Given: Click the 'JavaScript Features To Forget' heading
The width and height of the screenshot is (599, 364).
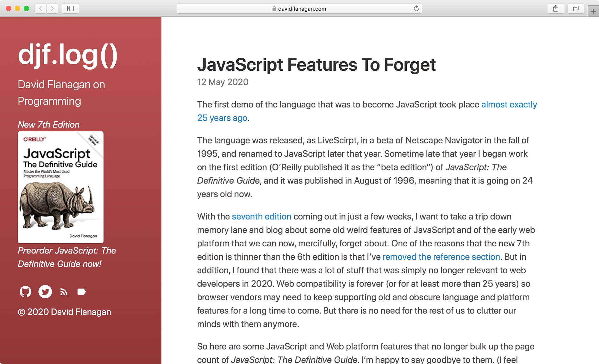Looking at the screenshot, I should pos(316,65).
